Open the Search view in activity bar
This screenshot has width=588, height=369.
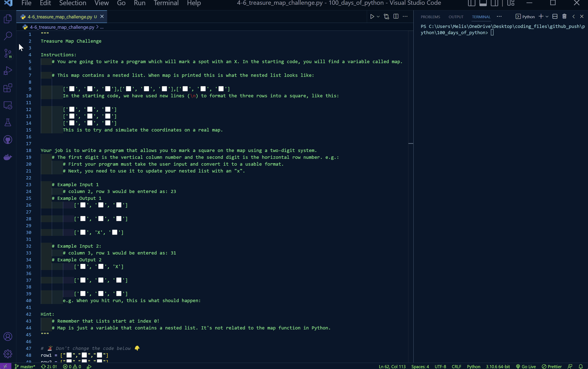tap(8, 36)
